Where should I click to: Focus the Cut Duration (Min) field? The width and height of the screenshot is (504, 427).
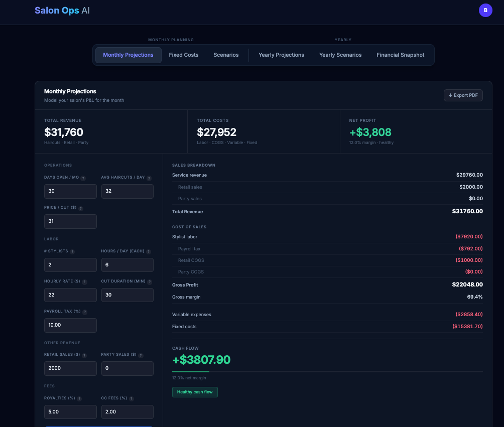[x=128, y=295]
